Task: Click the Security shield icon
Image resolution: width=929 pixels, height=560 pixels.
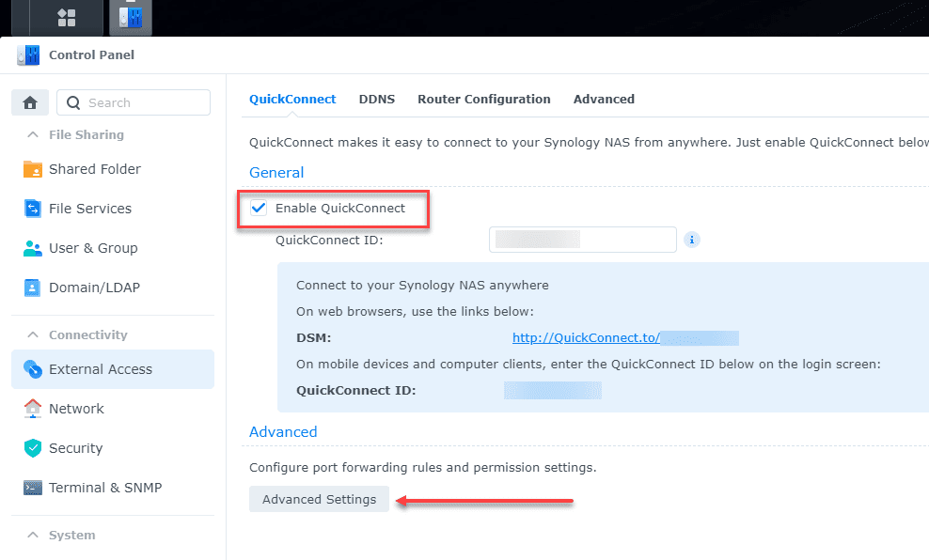Action: pos(33,448)
